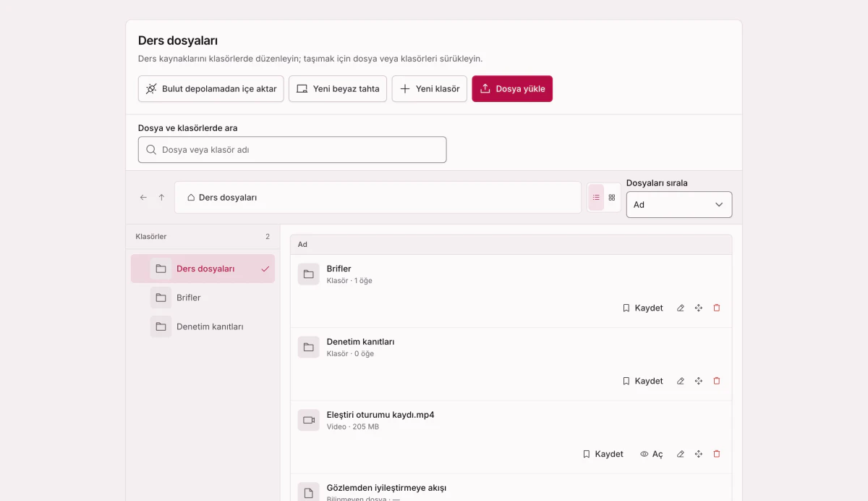This screenshot has height=501, width=868.
Task: Click Kaydet for Brifler folder
Action: (x=642, y=308)
